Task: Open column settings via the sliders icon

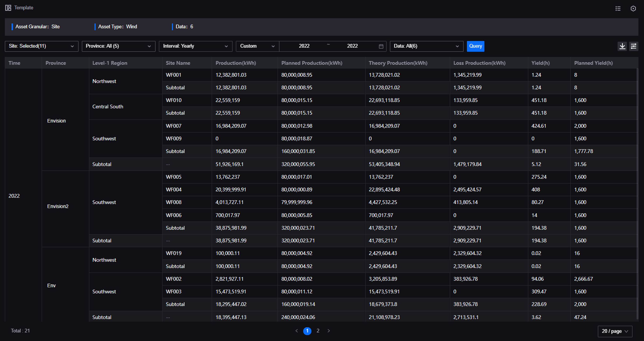Action: point(634,46)
